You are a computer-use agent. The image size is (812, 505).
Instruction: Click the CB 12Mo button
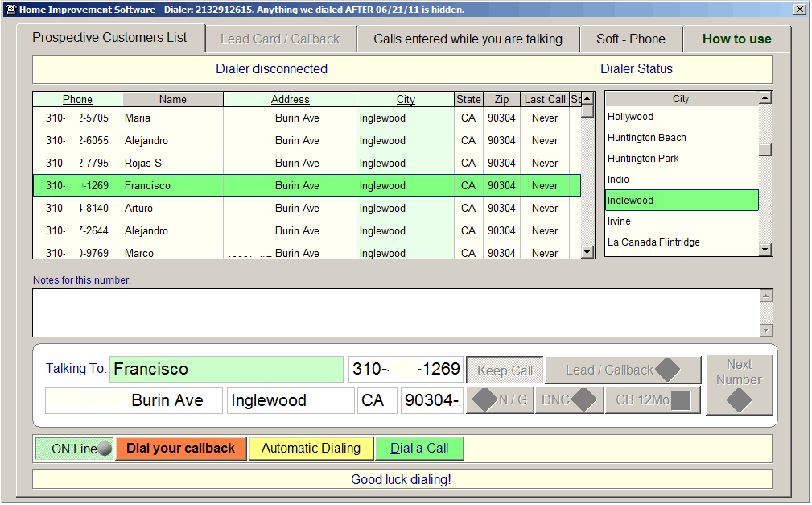(653, 399)
